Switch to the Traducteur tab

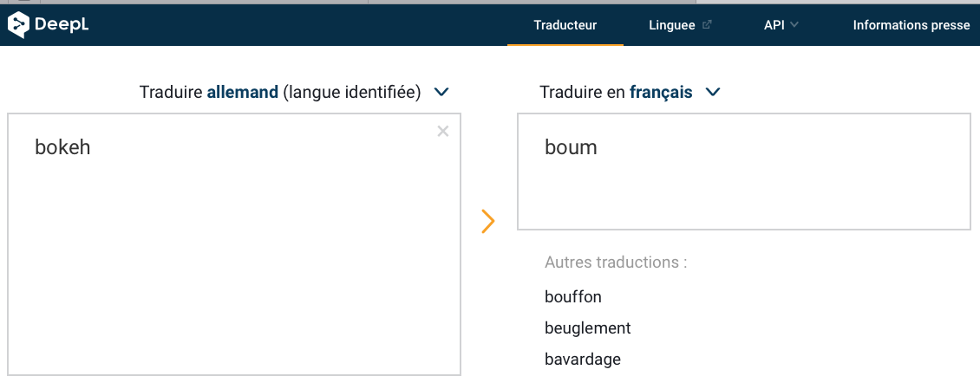click(565, 25)
